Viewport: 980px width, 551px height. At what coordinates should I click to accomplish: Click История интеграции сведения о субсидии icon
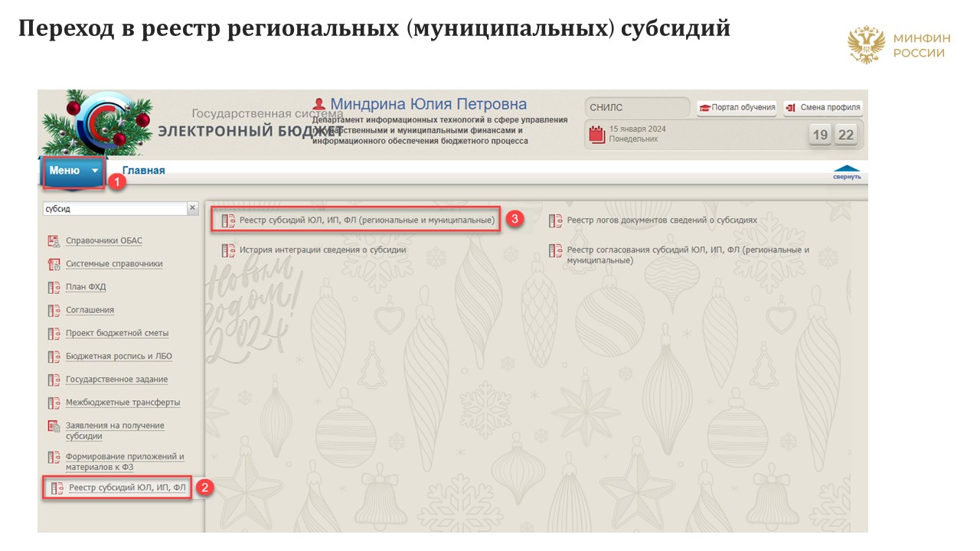tap(228, 250)
